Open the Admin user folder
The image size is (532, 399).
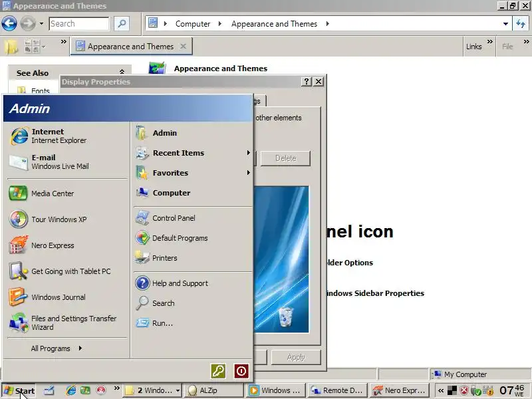(193, 133)
